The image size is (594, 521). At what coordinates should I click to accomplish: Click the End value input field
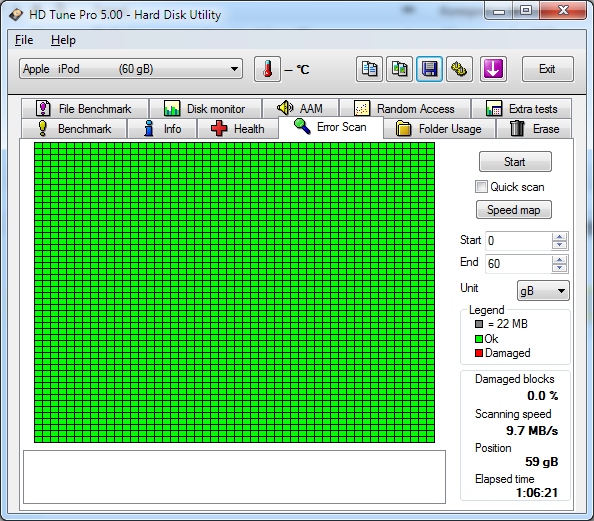tap(518, 264)
